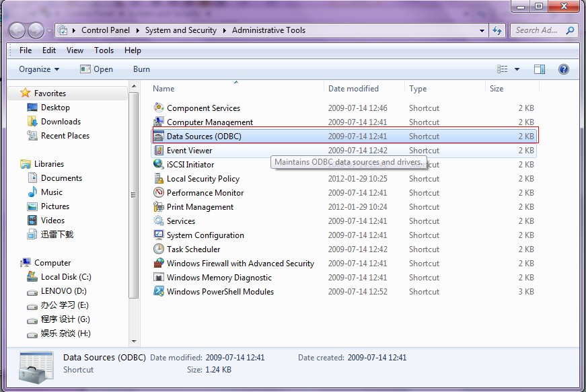Screen dimensions: 586x392
Task: Click the Forward navigation arrow
Action: pyautogui.click(x=36, y=31)
